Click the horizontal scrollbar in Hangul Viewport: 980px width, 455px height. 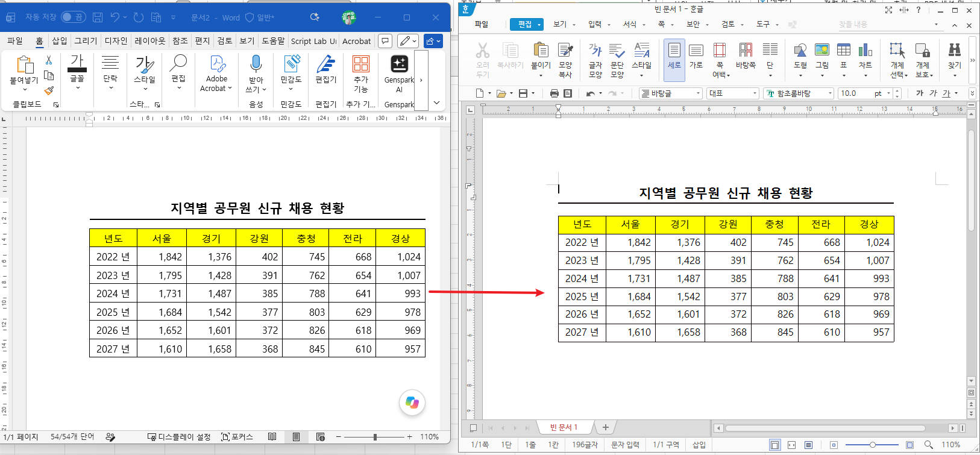[x=825, y=428]
